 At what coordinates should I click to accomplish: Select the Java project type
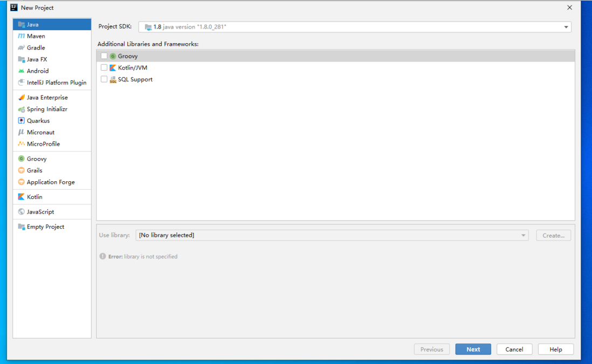52,25
